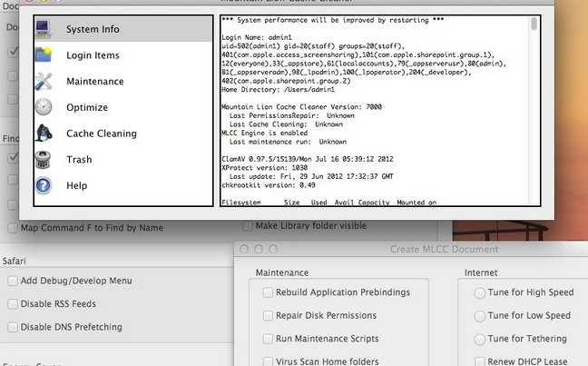Click the 'Last PermissionsRepair: Unknown' line
The height and width of the screenshot is (366, 588).
(292, 115)
